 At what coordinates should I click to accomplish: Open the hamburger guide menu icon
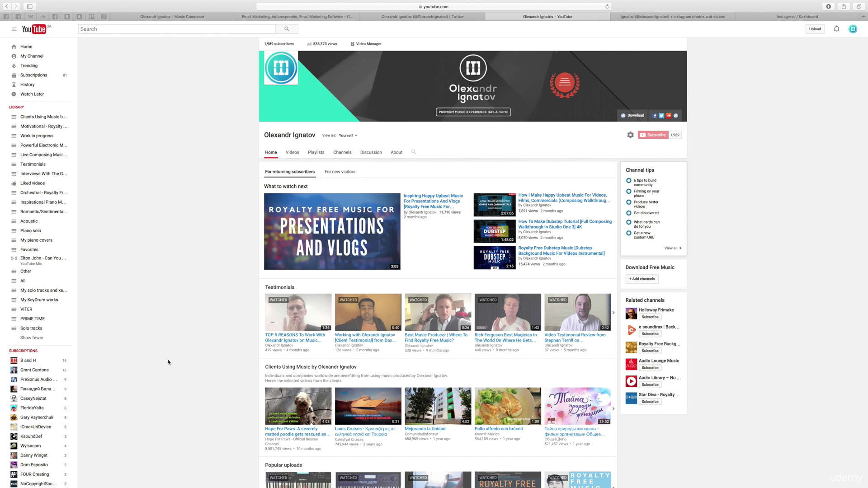(x=14, y=29)
